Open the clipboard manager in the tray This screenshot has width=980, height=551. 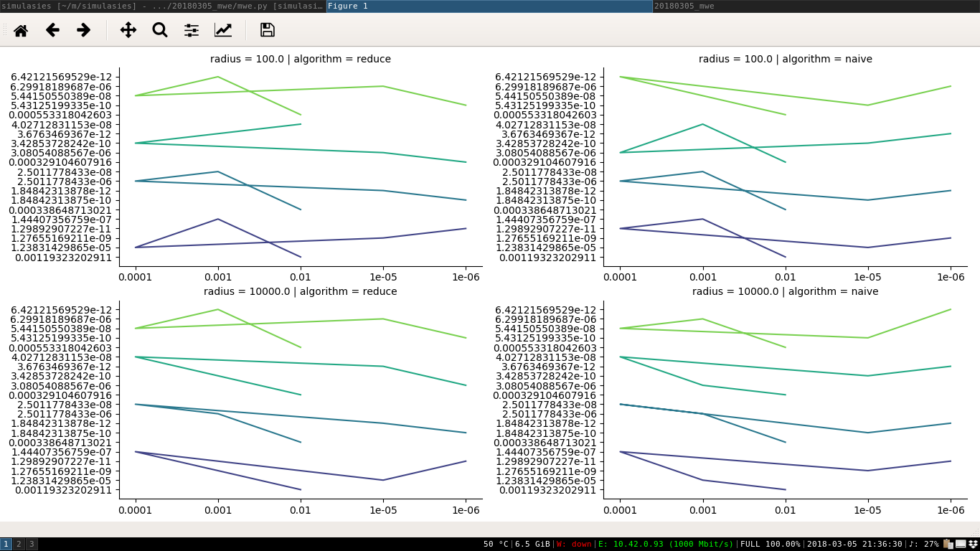click(x=947, y=544)
